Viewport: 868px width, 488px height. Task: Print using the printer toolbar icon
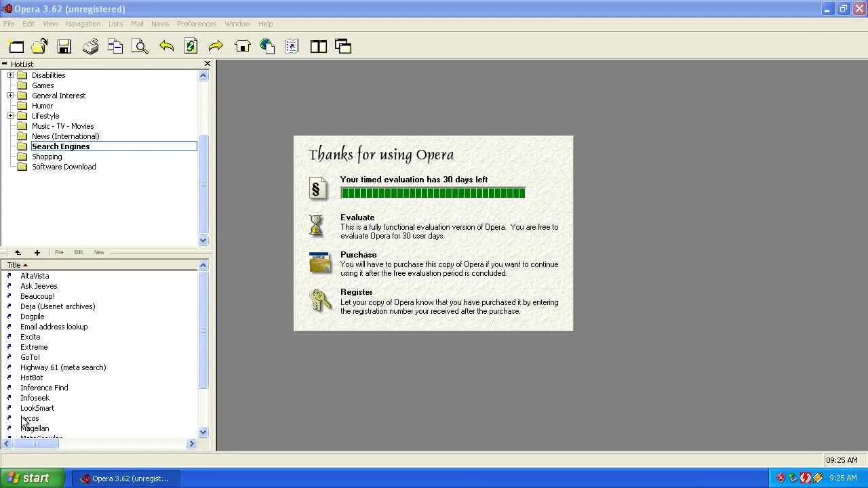(x=90, y=46)
